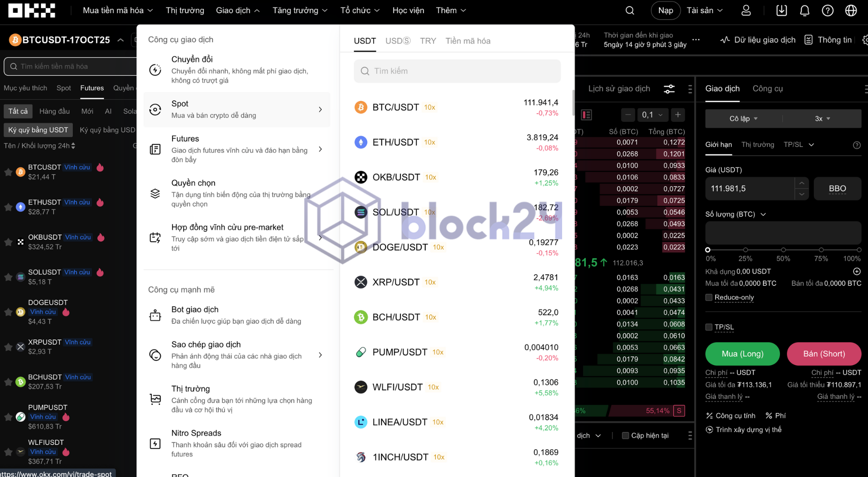Open the download app icon
This screenshot has width=868, height=477.
(x=781, y=11)
